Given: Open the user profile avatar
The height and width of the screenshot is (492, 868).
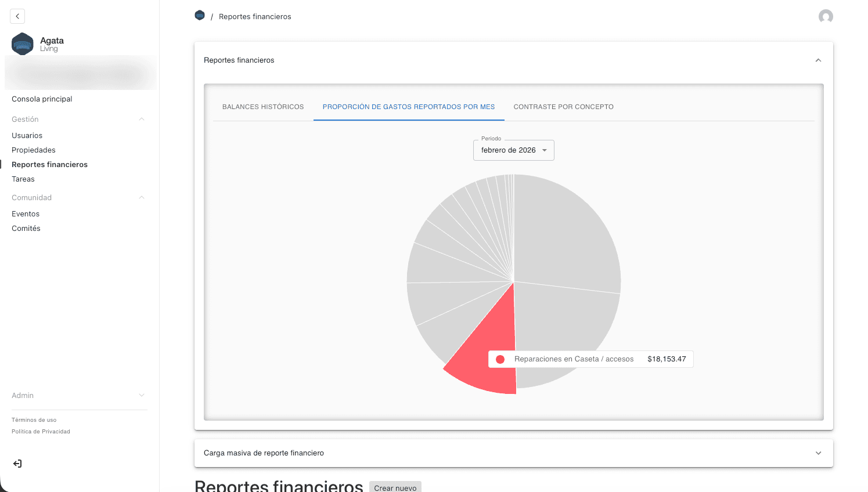Looking at the screenshot, I should [x=825, y=16].
